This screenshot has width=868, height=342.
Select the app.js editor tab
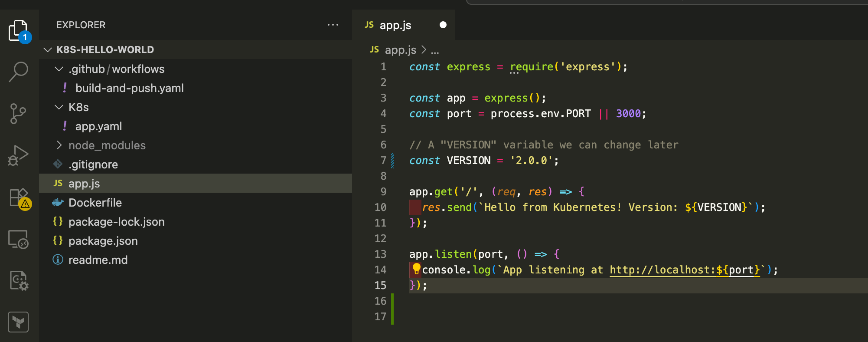[395, 25]
